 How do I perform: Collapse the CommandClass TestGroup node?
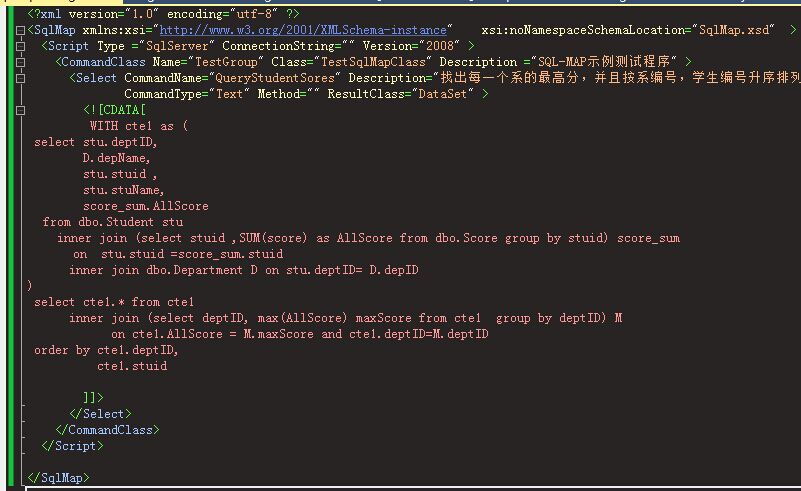pos(20,62)
